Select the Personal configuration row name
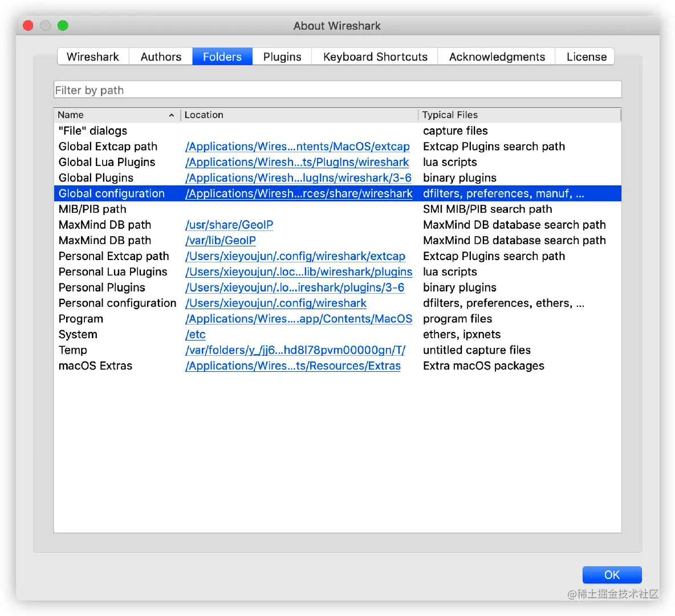Image resolution: width=675 pixels, height=616 pixels. [x=117, y=303]
